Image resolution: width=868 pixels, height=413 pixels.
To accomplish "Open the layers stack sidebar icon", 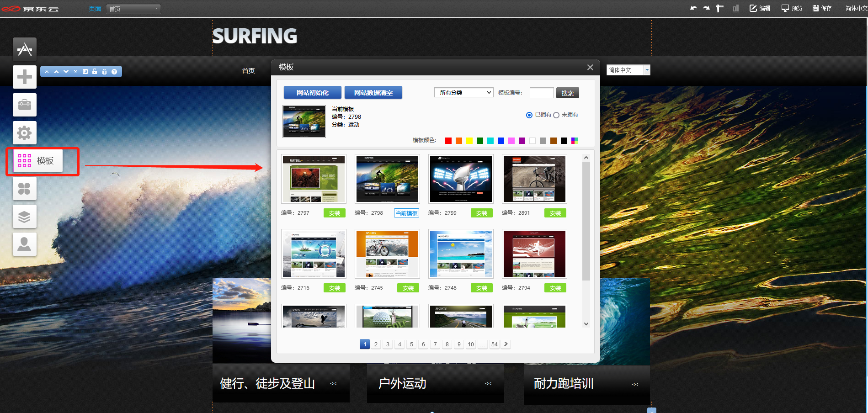I will pyautogui.click(x=25, y=217).
